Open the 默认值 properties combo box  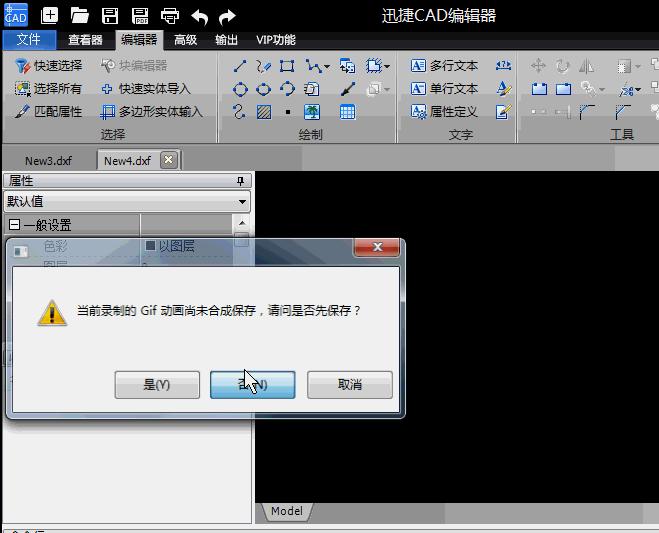pyautogui.click(x=127, y=202)
